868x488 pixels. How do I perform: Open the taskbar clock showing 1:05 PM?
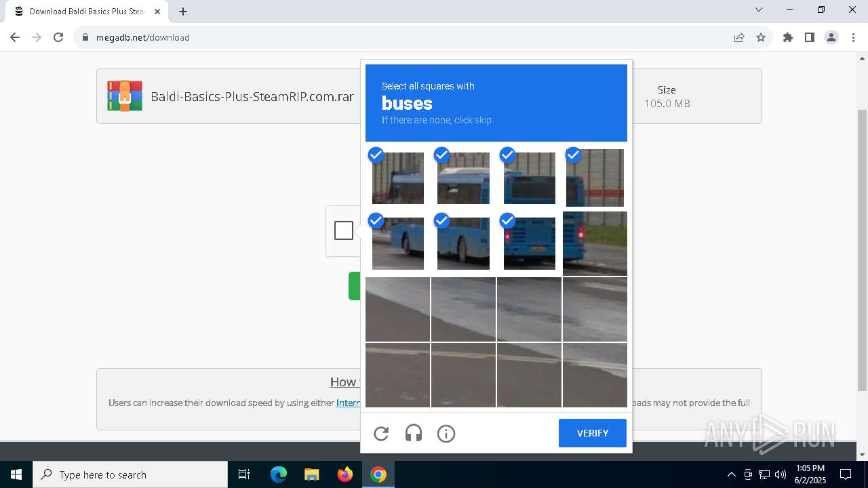[810, 474]
